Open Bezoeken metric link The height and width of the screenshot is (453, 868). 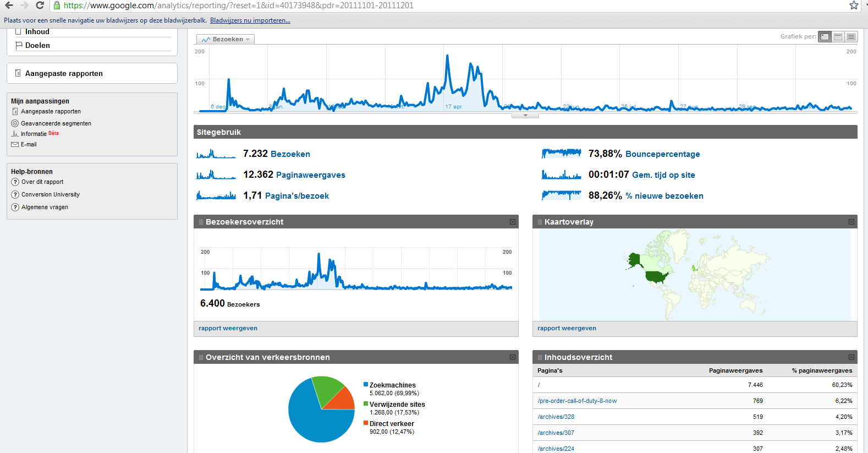pyautogui.click(x=290, y=154)
